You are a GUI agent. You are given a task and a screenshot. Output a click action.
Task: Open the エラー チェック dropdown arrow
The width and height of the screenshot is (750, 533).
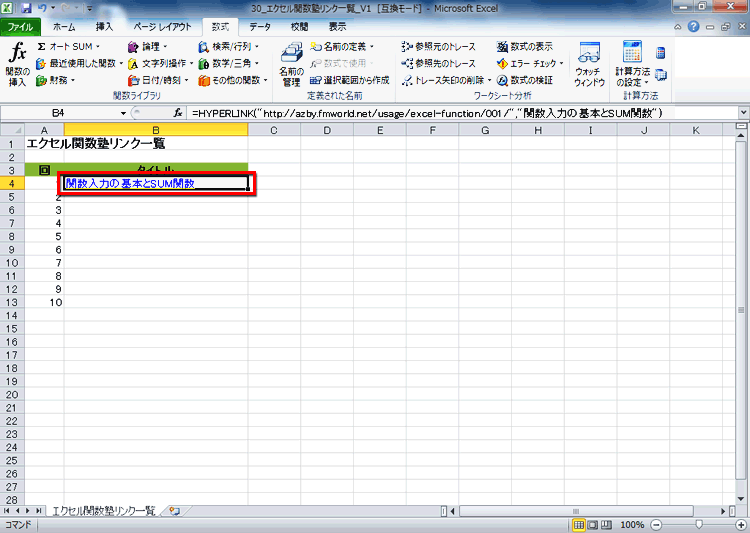562,63
